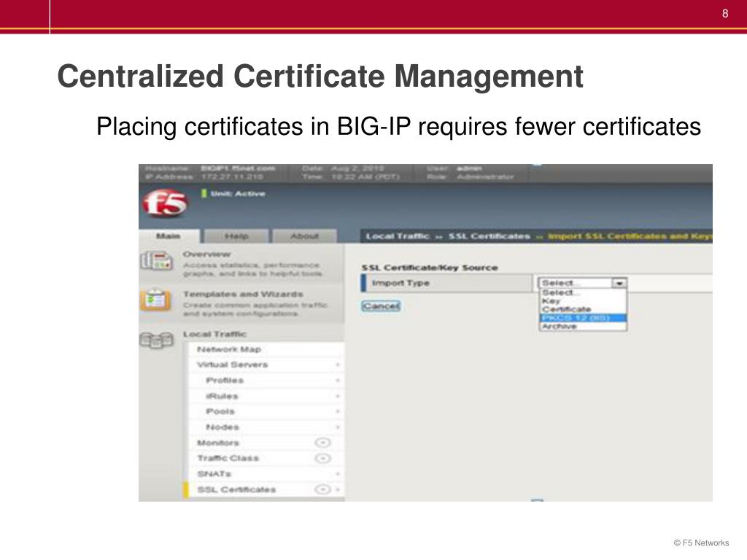Switch to the Main tab
This screenshot has width=747, height=560.
pyautogui.click(x=169, y=236)
